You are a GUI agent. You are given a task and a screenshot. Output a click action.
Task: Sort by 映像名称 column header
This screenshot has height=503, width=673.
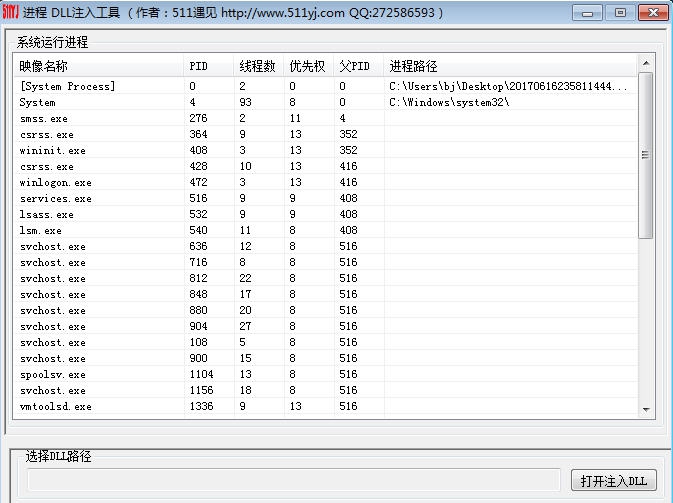[99, 66]
